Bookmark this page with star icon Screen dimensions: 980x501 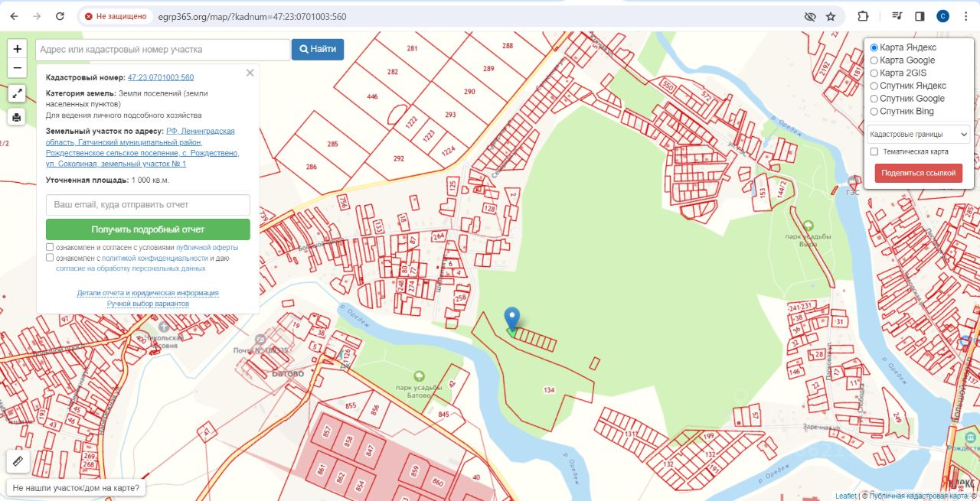click(831, 16)
